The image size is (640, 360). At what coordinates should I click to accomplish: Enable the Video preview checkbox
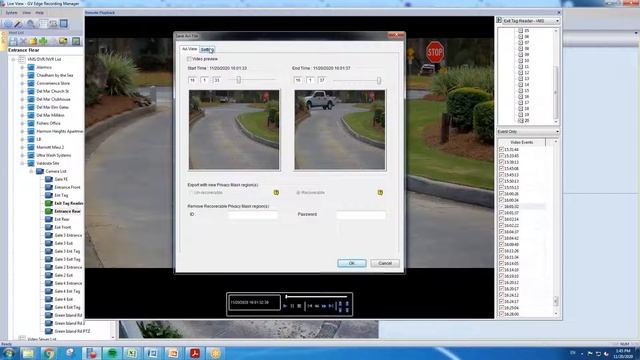click(189, 59)
